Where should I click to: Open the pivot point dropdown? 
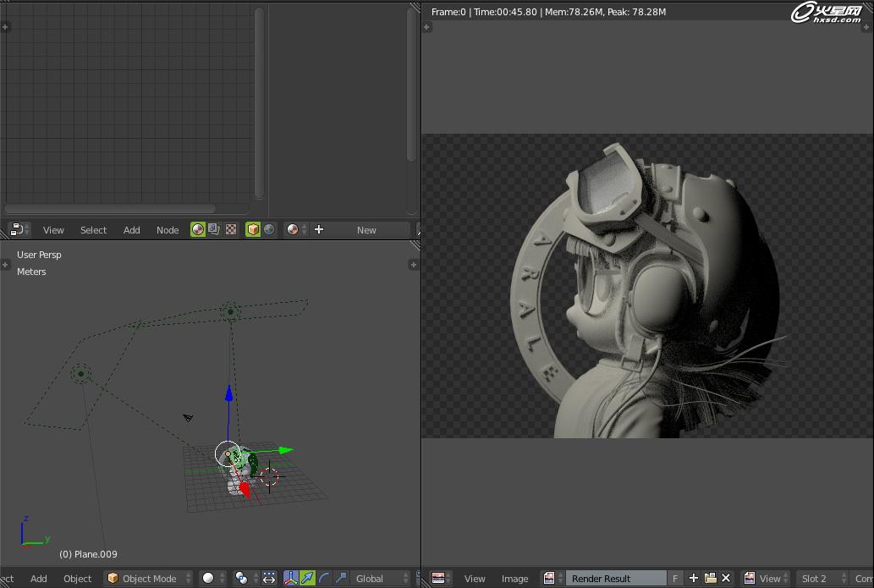click(246, 579)
